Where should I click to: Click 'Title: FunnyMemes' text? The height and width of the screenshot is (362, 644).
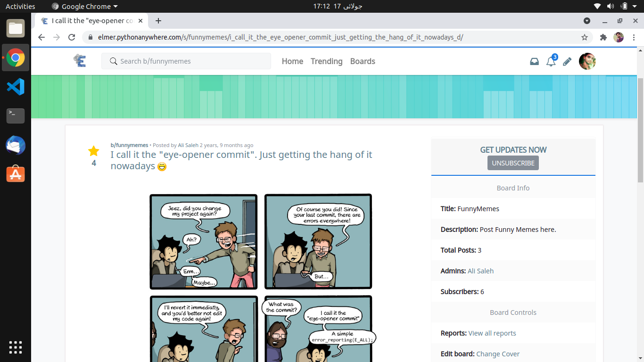(470, 209)
